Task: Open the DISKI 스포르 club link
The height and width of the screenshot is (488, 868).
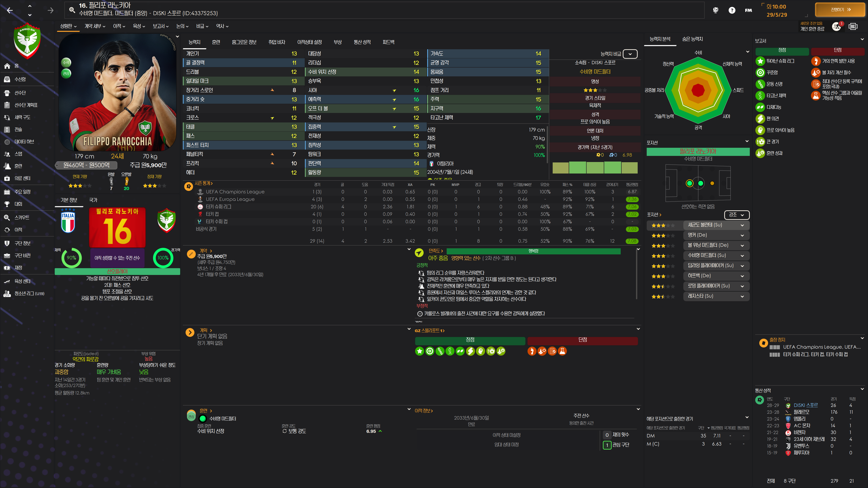Action: (x=805, y=405)
